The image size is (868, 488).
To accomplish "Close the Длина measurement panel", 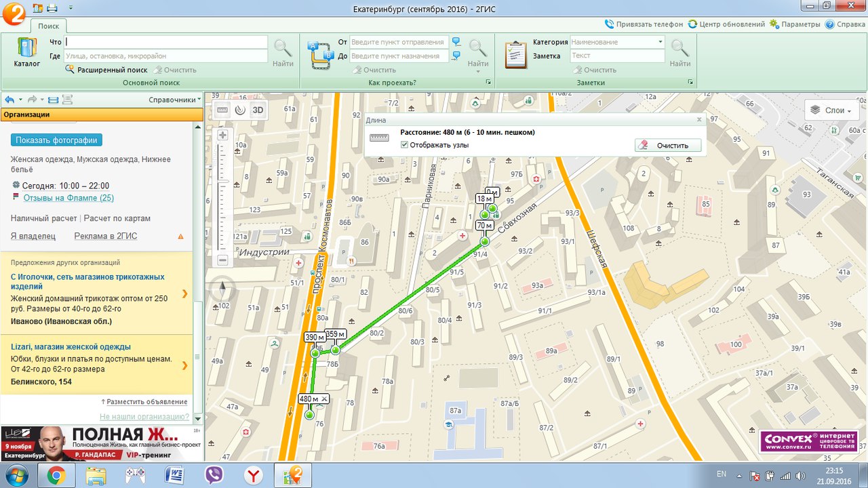I will (x=699, y=119).
